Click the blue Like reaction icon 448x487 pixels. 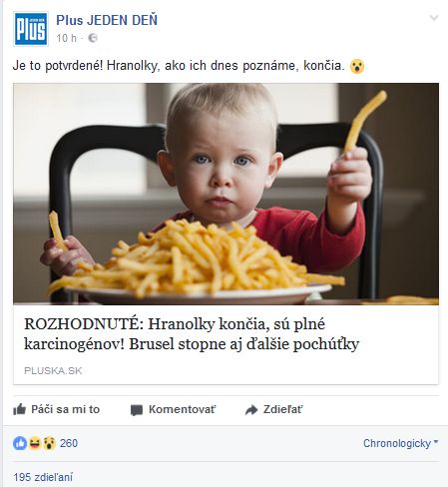pos(20,443)
